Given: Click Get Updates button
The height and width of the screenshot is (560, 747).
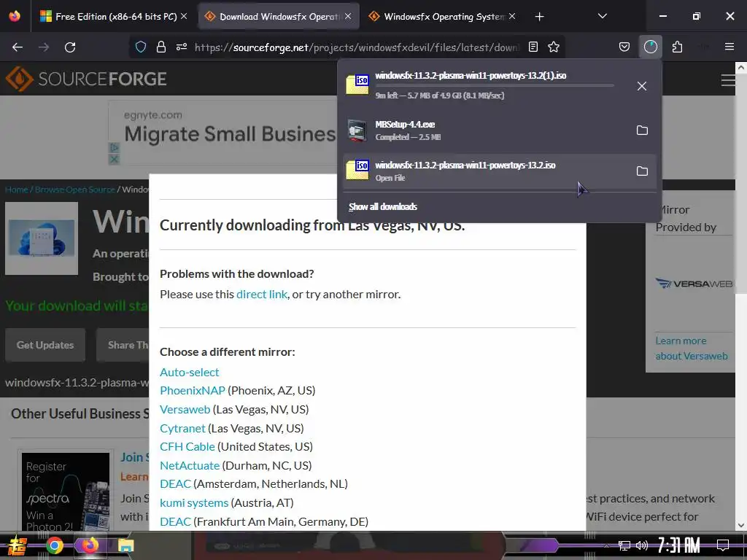Looking at the screenshot, I should (45, 345).
